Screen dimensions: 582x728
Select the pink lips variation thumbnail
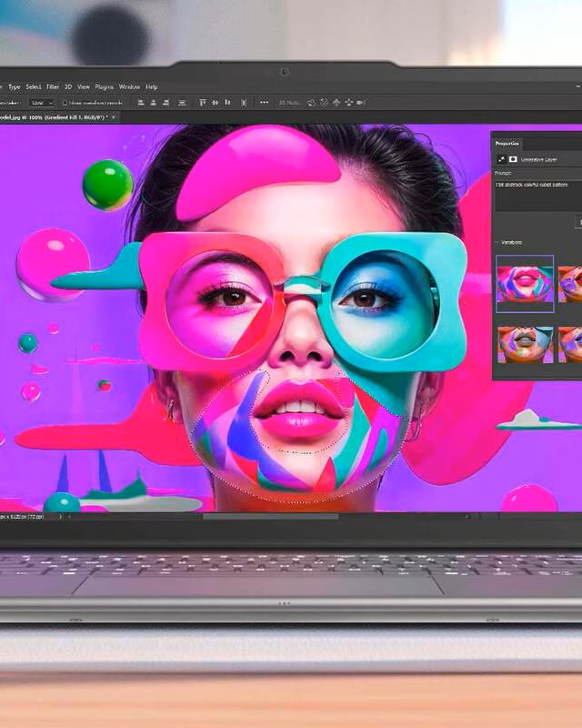pos(525,283)
